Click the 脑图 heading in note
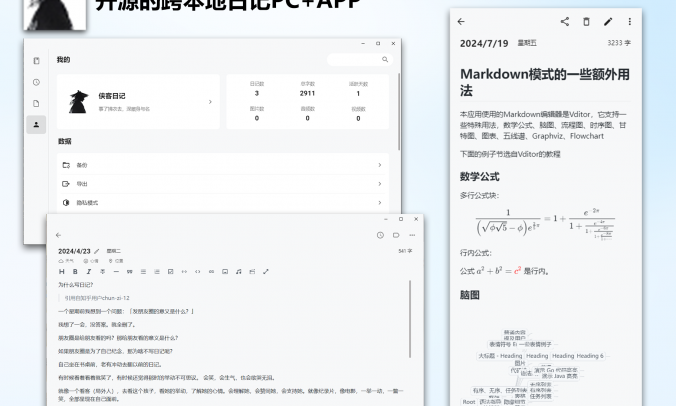Viewport: 676px width, 406px height. point(469,295)
